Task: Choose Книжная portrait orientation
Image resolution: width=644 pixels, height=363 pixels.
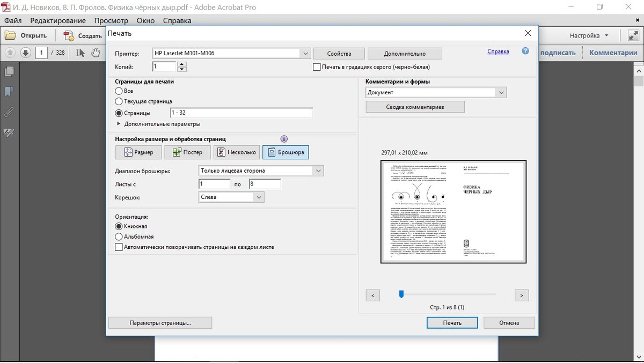Action: point(119,226)
